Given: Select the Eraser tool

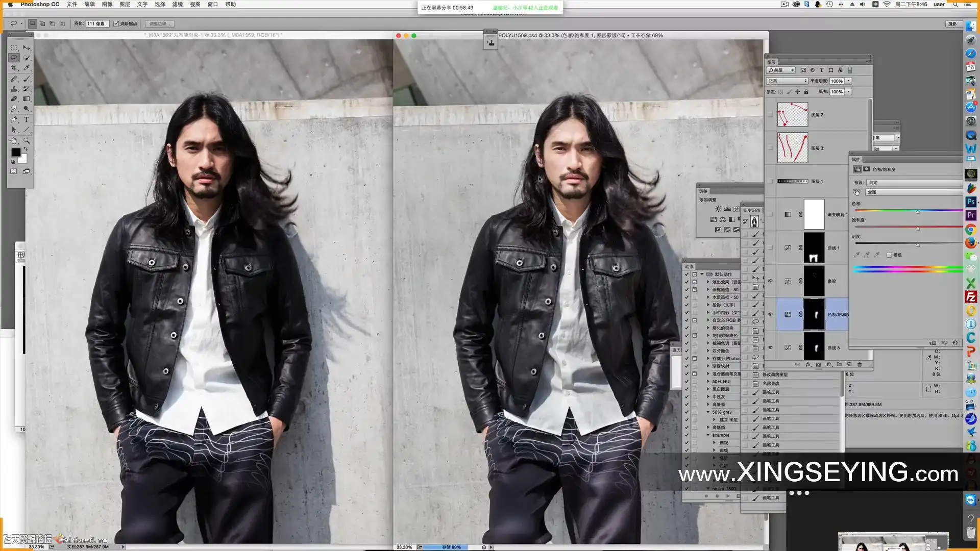Looking at the screenshot, I should pyautogui.click(x=14, y=99).
